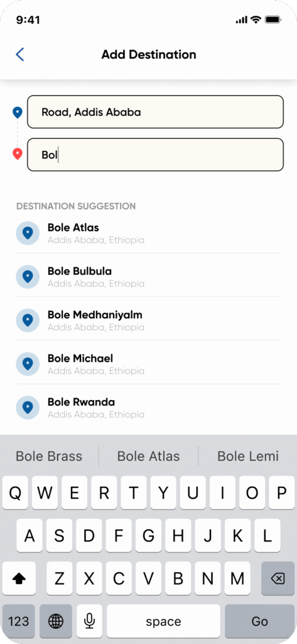This screenshot has height=644, width=297.
Task: Switch to the 123 numeric keyboard
Action: (19, 621)
